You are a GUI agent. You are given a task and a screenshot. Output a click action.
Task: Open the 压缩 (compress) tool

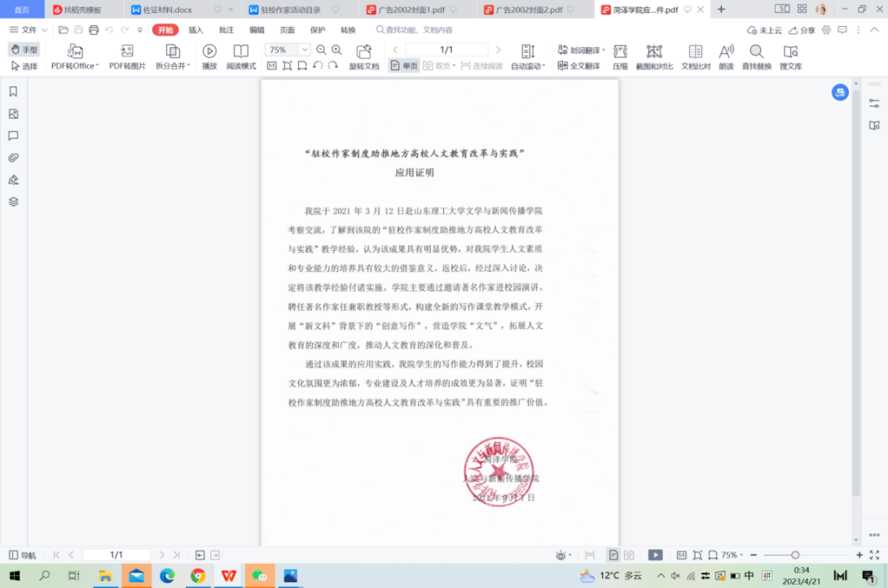tap(620, 51)
